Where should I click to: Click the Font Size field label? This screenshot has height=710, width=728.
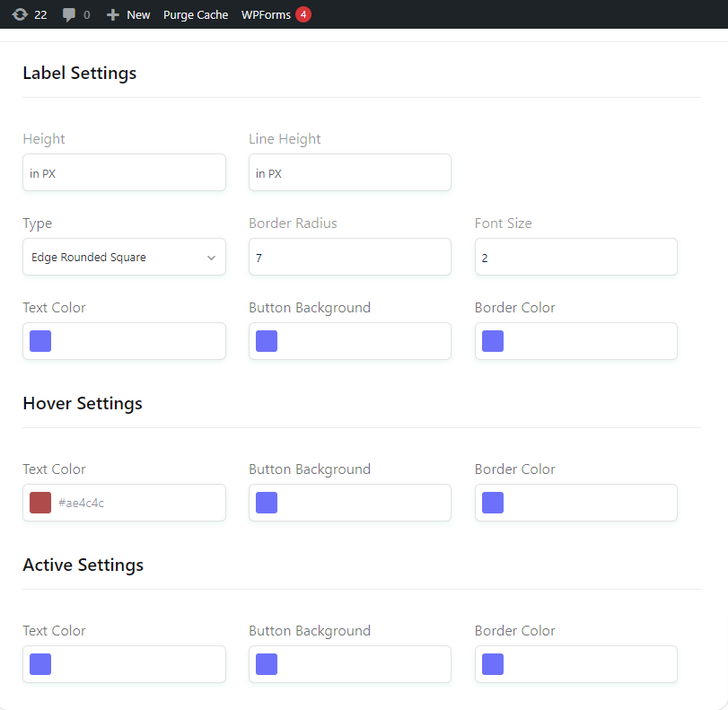pyautogui.click(x=503, y=224)
